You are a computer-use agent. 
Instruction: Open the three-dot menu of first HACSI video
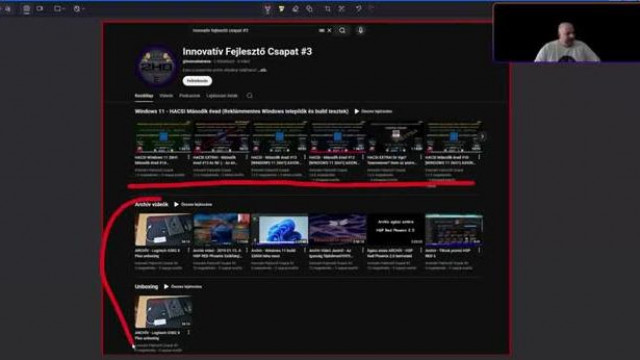189,157
